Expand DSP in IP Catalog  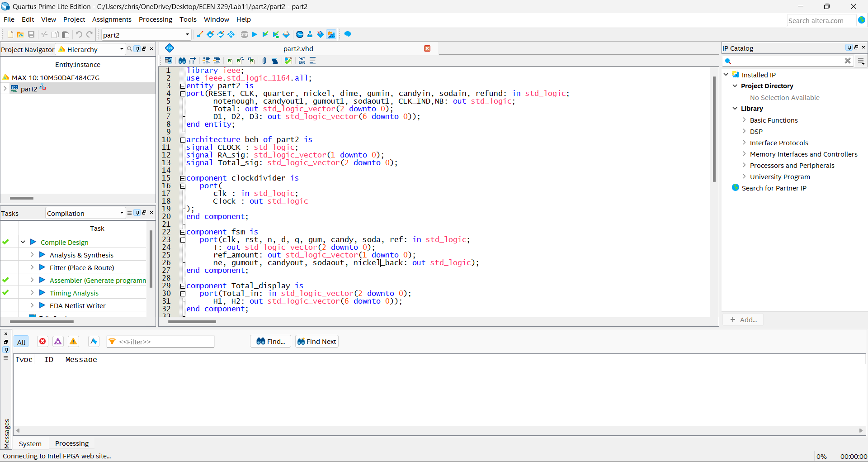click(x=744, y=131)
